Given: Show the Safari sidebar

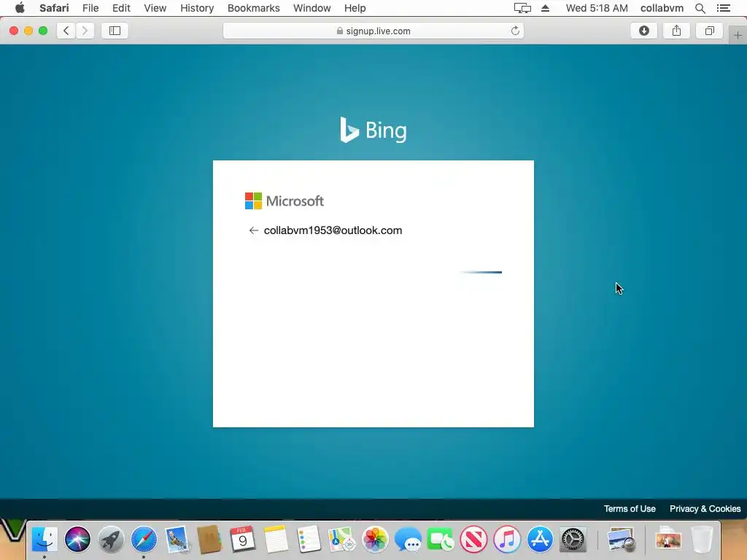Looking at the screenshot, I should pyautogui.click(x=115, y=31).
